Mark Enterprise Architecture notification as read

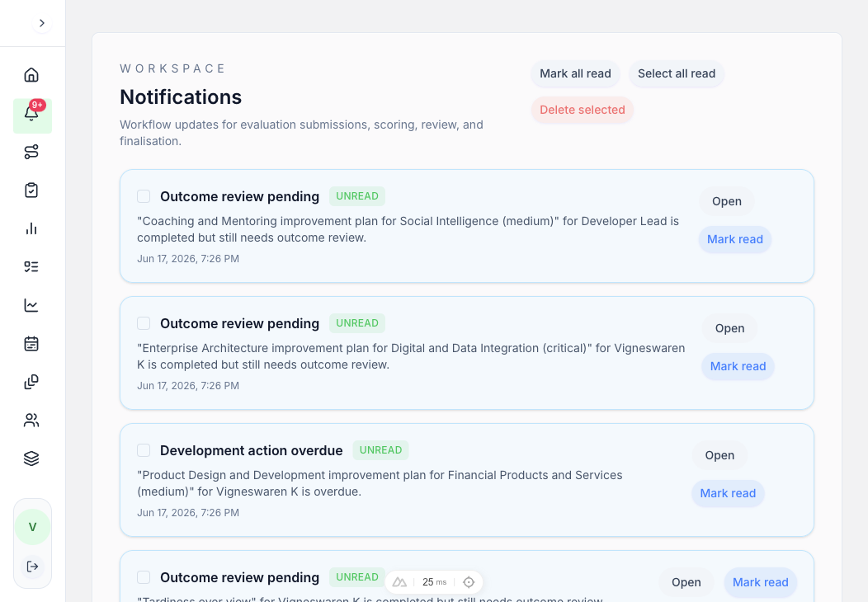(x=738, y=366)
